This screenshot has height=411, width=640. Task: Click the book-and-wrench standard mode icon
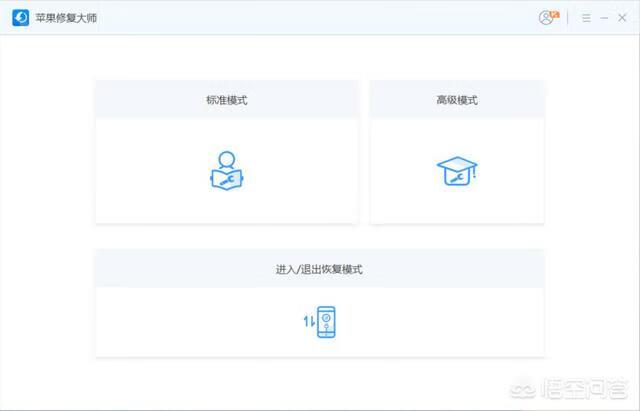click(x=226, y=171)
